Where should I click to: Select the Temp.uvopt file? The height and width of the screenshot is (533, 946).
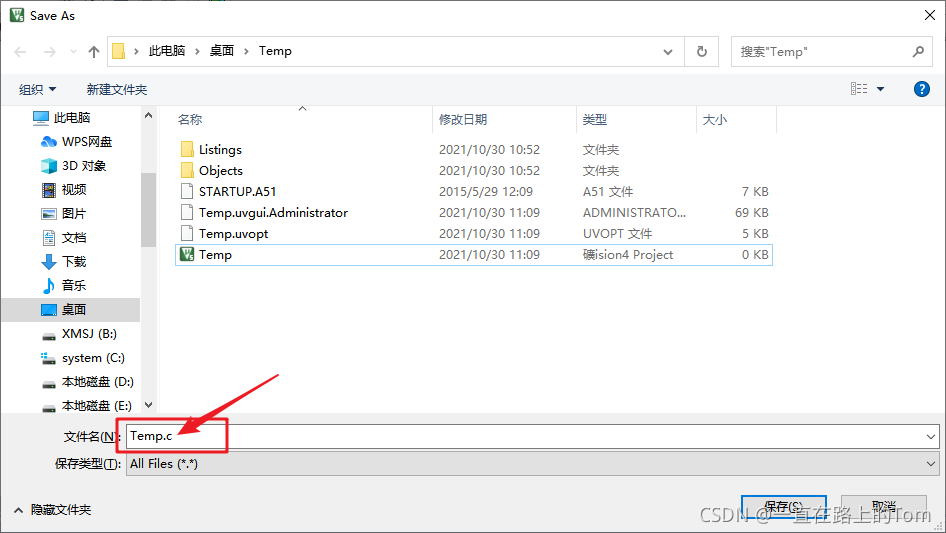(x=474, y=234)
